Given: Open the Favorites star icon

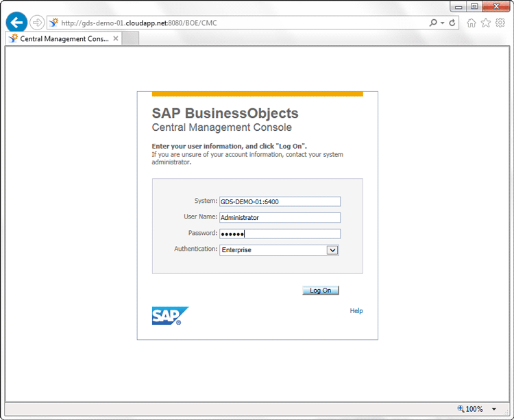Looking at the screenshot, I should (486, 23).
